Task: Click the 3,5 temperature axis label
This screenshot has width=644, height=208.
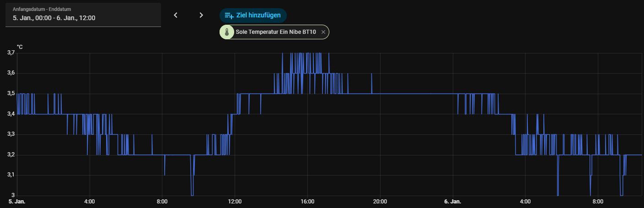Action: 11,94
